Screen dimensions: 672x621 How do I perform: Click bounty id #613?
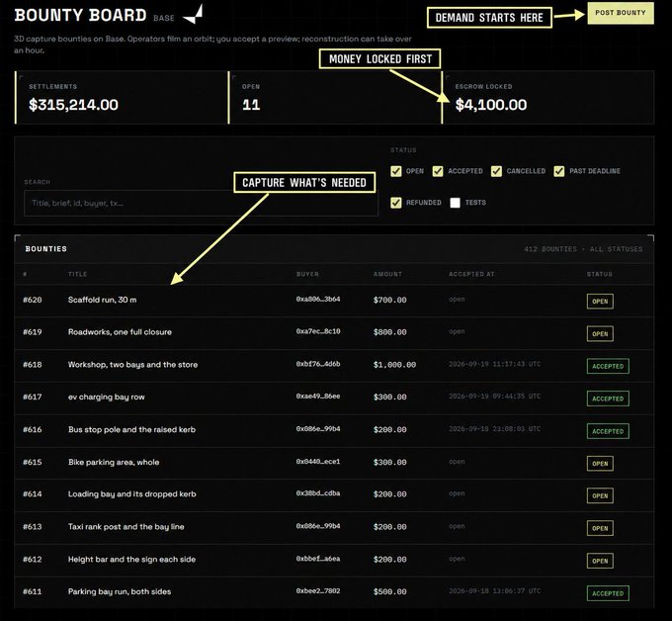coord(33,527)
